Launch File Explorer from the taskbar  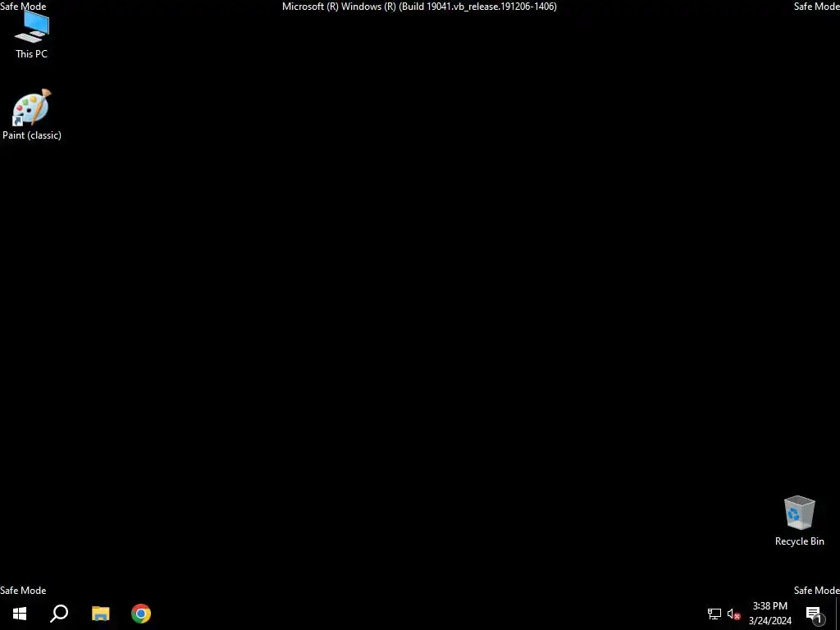[100, 614]
